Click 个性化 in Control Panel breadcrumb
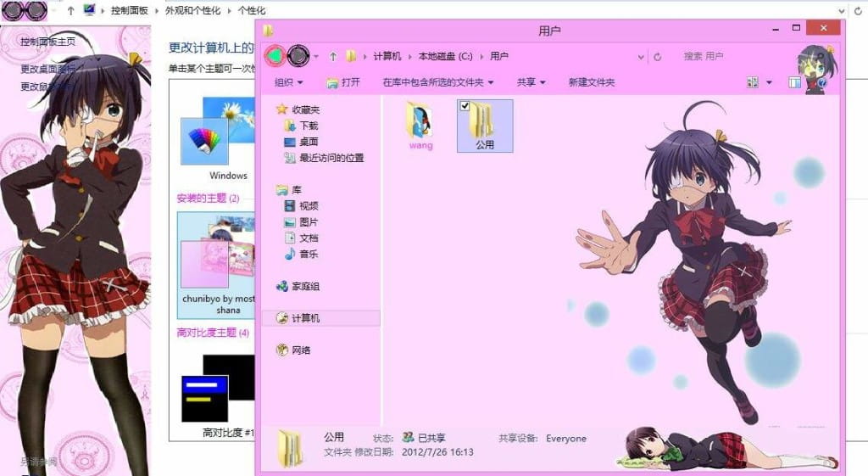The width and height of the screenshot is (868, 476). pos(251,10)
